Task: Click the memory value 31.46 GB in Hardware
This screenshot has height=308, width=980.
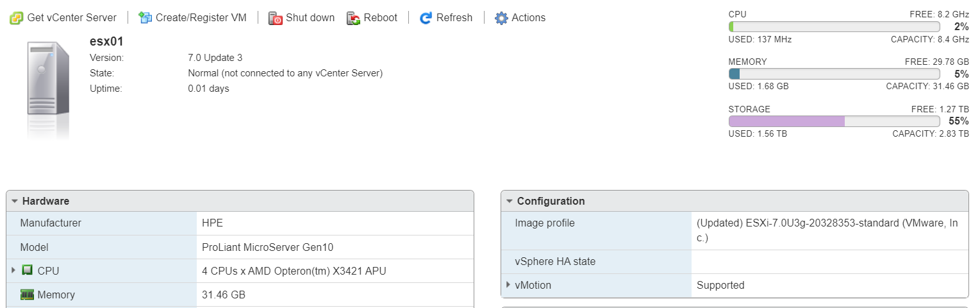Action: 224,295
